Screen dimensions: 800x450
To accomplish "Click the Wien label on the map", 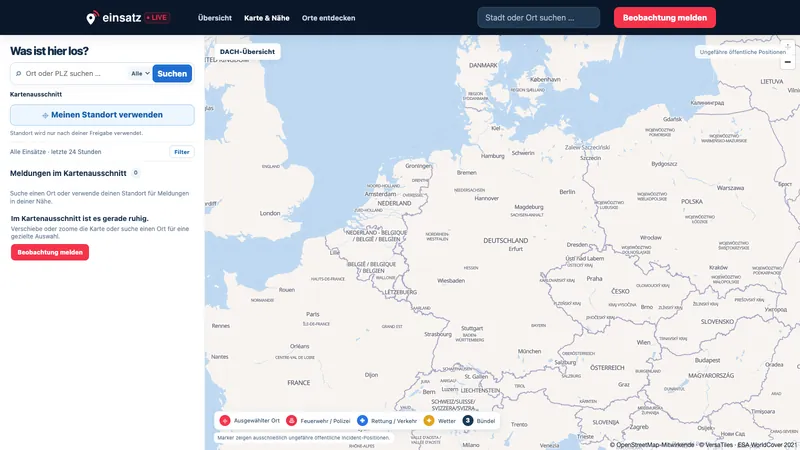I will (643, 342).
